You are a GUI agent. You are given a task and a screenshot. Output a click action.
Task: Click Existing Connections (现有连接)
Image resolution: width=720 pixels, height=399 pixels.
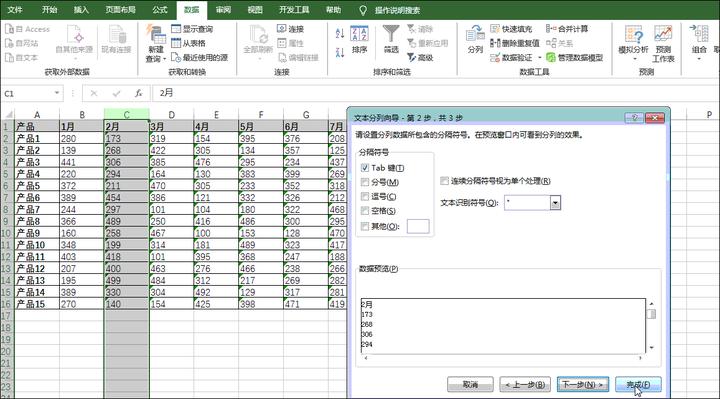click(116, 40)
